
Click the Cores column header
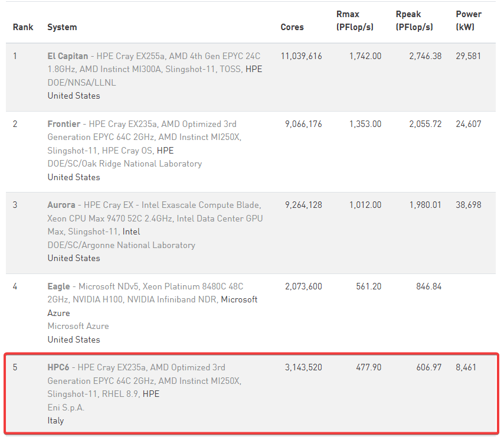292,27
